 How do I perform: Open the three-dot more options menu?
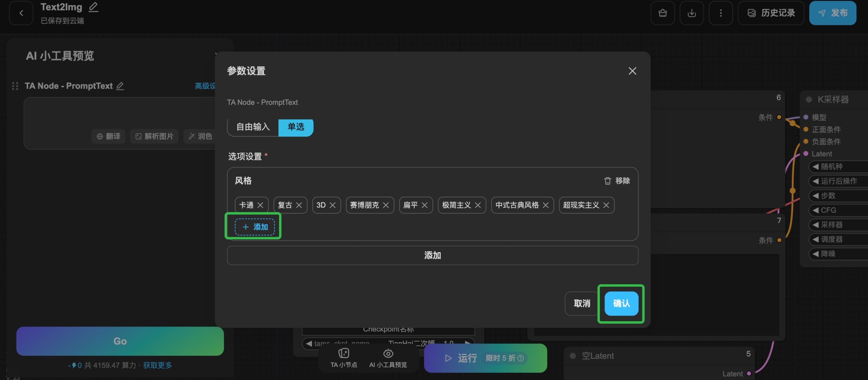click(x=720, y=13)
